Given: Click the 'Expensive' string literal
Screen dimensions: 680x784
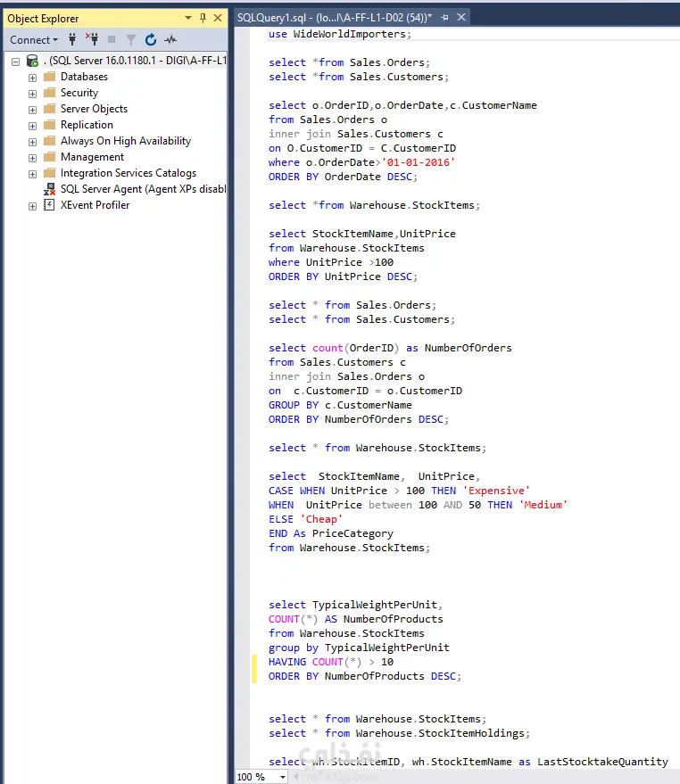Looking at the screenshot, I should click(496, 491).
